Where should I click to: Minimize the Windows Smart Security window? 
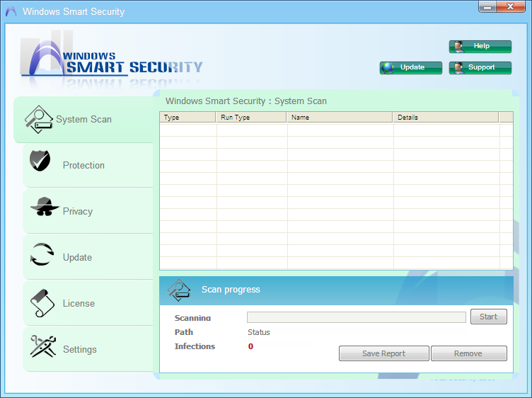pos(487,7)
